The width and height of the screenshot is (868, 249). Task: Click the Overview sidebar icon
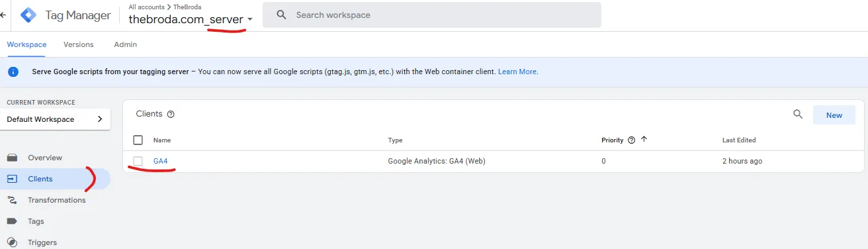click(x=12, y=158)
